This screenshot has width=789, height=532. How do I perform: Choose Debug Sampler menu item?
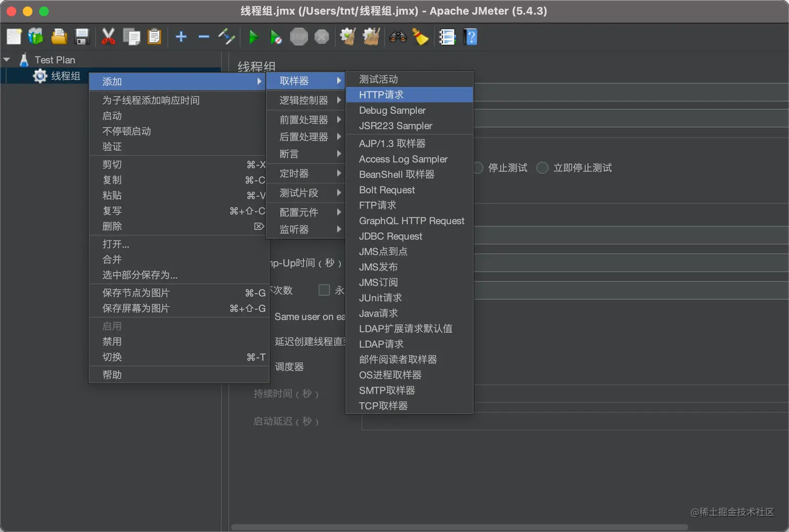tap(410, 111)
